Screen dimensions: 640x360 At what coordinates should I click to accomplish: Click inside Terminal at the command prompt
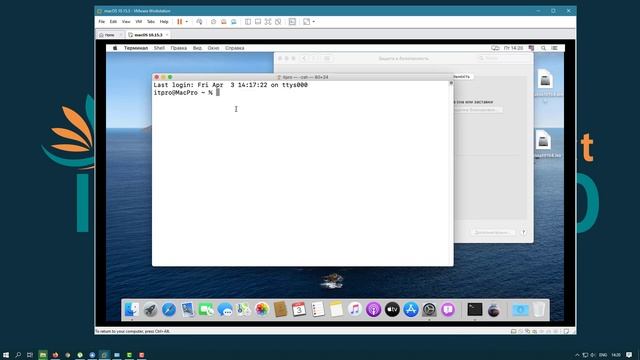point(218,93)
